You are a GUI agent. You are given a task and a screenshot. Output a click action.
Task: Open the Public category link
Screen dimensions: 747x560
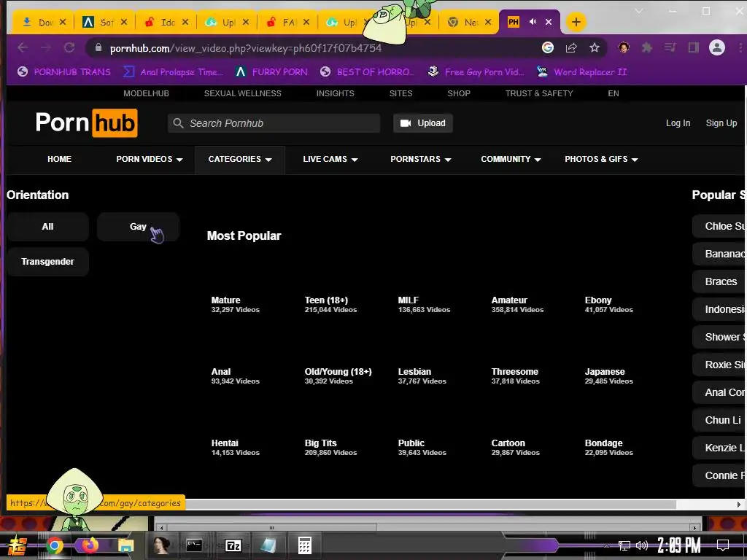tap(411, 443)
